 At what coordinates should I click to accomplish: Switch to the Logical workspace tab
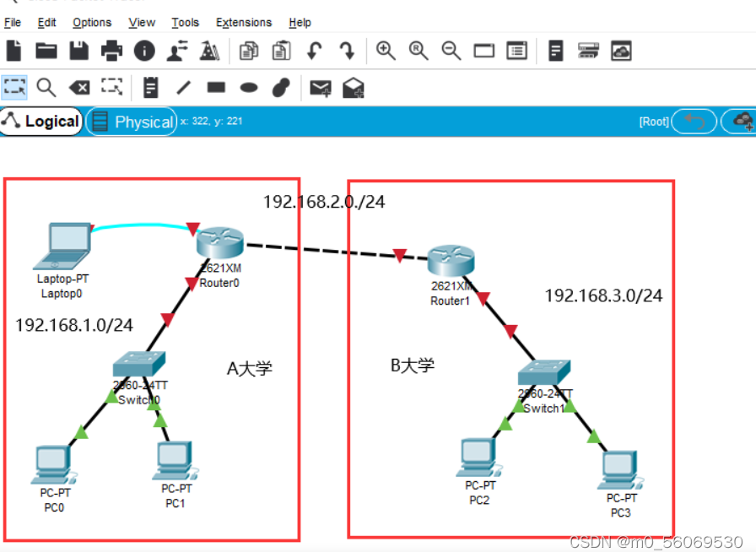coord(41,122)
